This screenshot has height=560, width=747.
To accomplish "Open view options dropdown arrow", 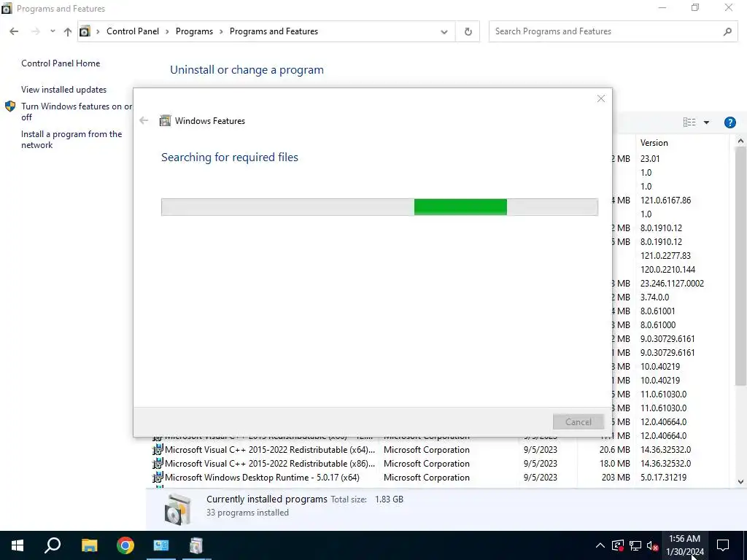I will pos(706,122).
